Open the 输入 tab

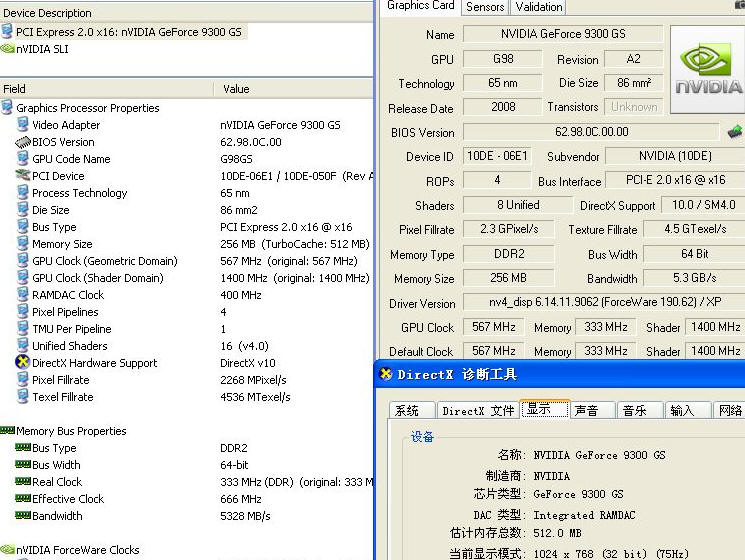coord(688,410)
